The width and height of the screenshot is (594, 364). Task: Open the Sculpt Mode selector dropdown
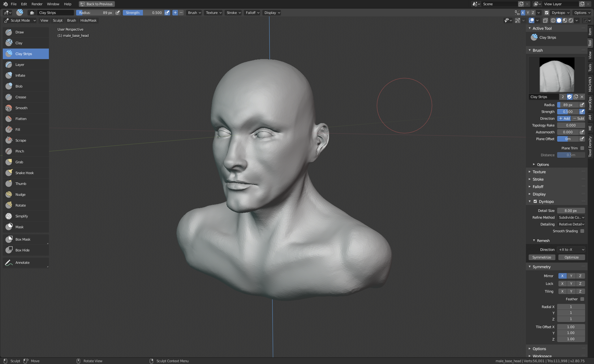tap(20, 20)
